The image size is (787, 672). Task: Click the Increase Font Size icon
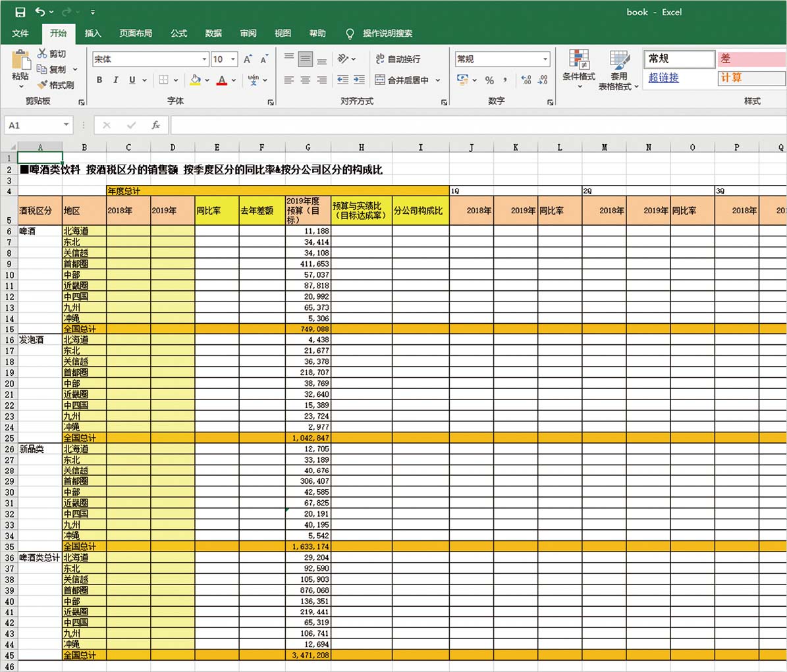coord(248,59)
